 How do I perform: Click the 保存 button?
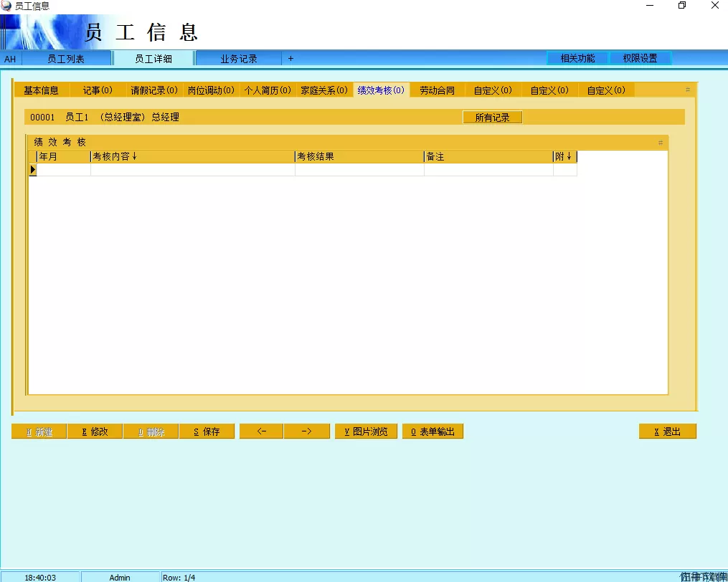click(x=207, y=431)
